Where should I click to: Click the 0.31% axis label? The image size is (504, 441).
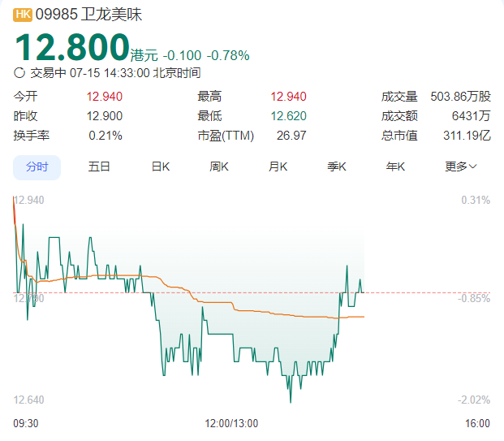tap(476, 200)
